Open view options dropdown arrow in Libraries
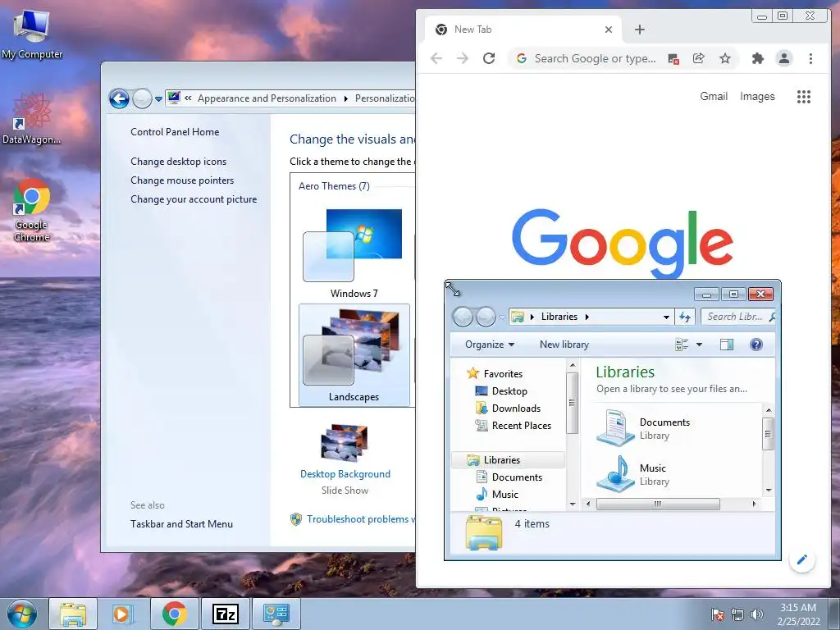This screenshot has width=840, height=630. (x=699, y=345)
